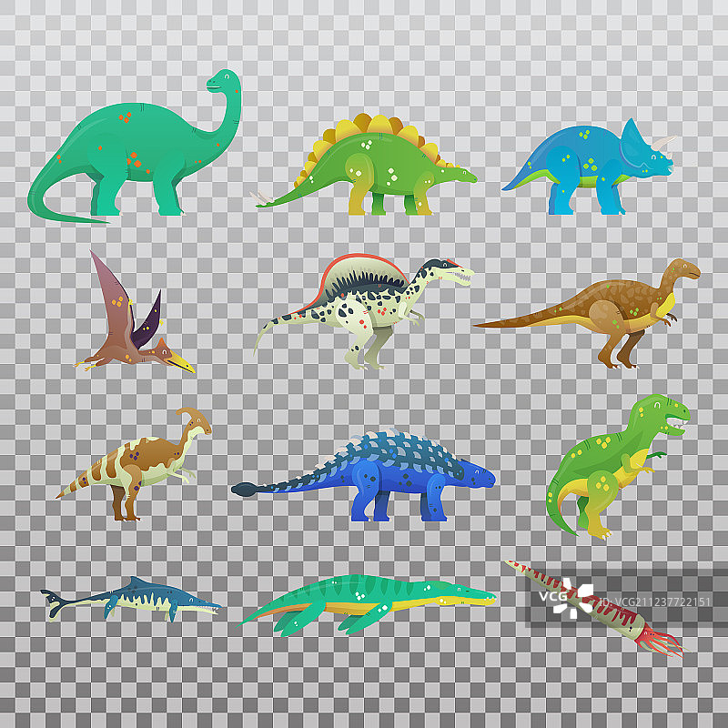Select the green Stegosaurus with yellow plates
The width and height of the screenshot is (728, 728).
tap(373, 168)
